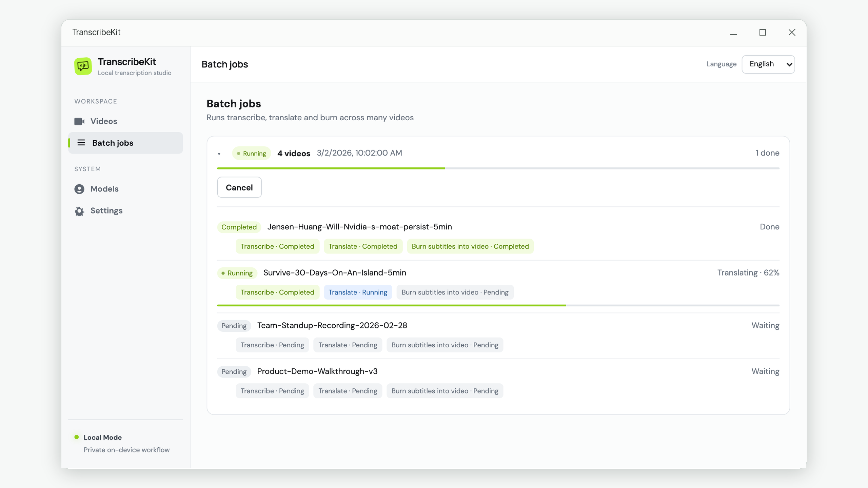Image resolution: width=868 pixels, height=488 pixels.
Task: Cancel the running batch job
Action: [239, 187]
